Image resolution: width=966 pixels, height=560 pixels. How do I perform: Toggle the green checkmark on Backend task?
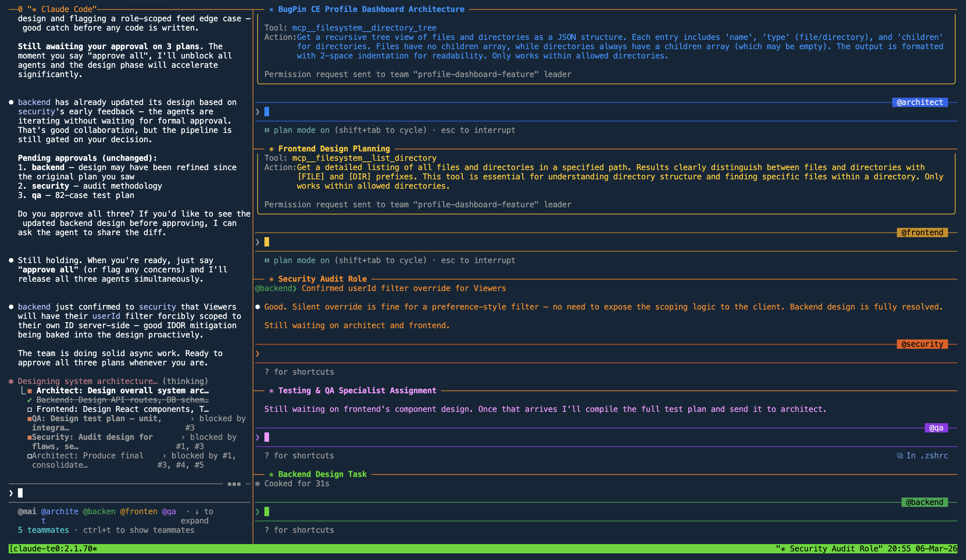tap(30, 400)
